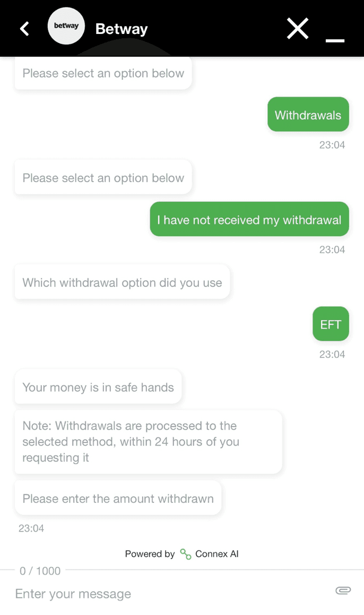Open the attach file control beside the message box
364x615 pixels.
[x=343, y=590]
